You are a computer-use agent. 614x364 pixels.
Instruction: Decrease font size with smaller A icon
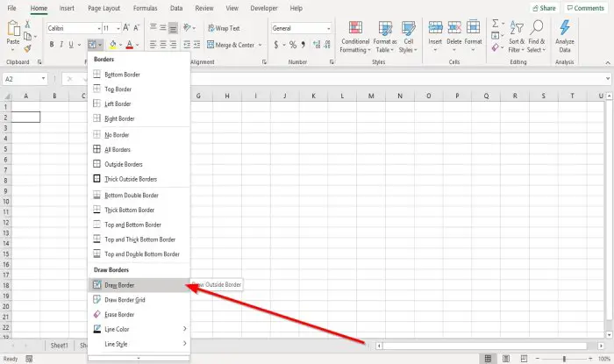(x=136, y=28)
